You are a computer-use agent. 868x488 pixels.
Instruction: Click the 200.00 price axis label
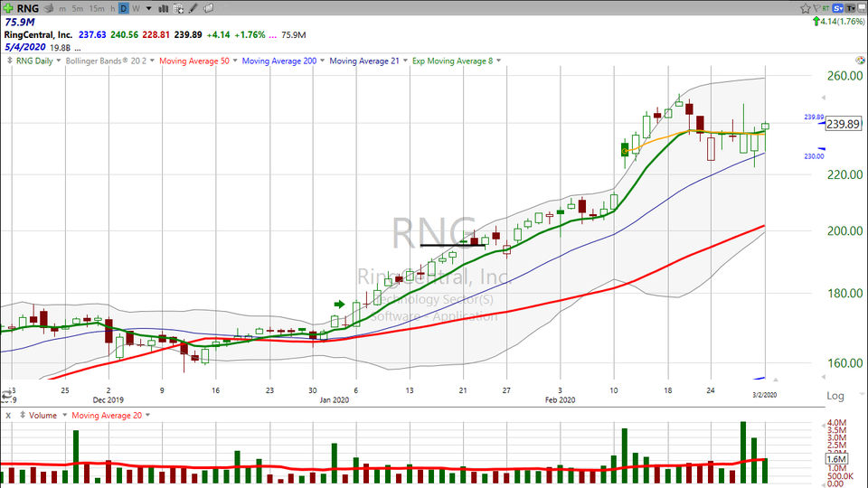click(x=844, y=230)
